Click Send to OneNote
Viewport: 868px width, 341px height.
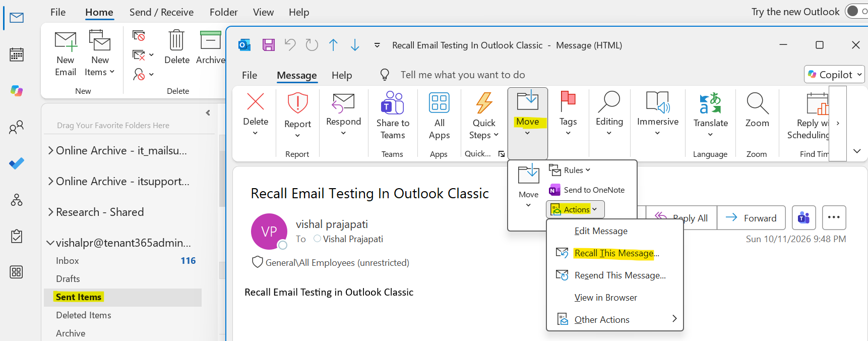pos(587,190)
